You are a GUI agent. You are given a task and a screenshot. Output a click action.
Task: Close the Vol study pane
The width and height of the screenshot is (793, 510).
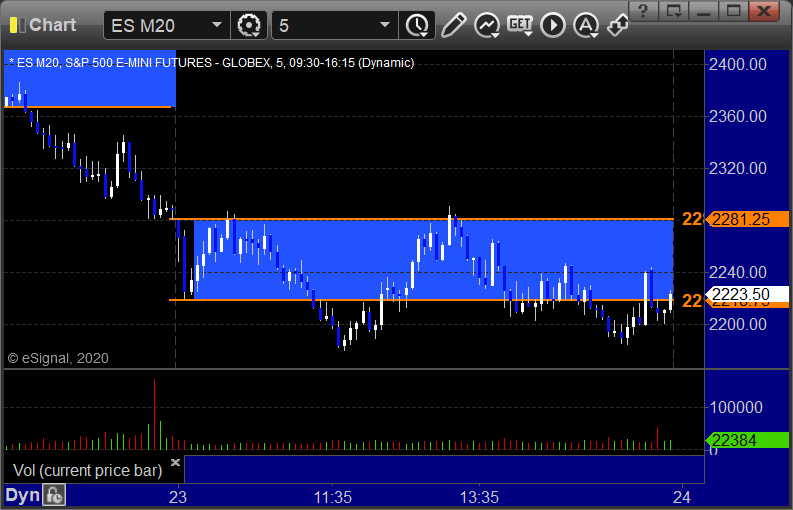175,462
